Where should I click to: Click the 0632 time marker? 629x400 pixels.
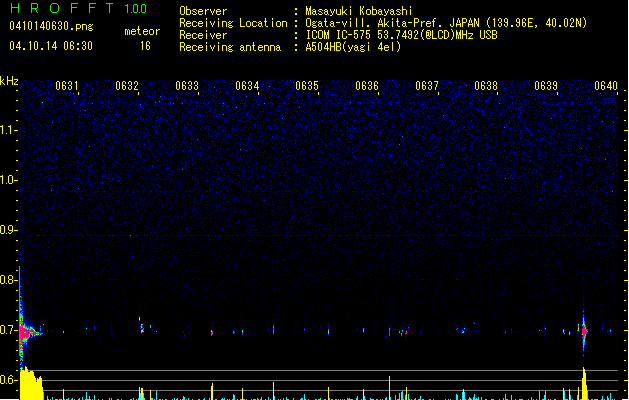tap(127, 86)
